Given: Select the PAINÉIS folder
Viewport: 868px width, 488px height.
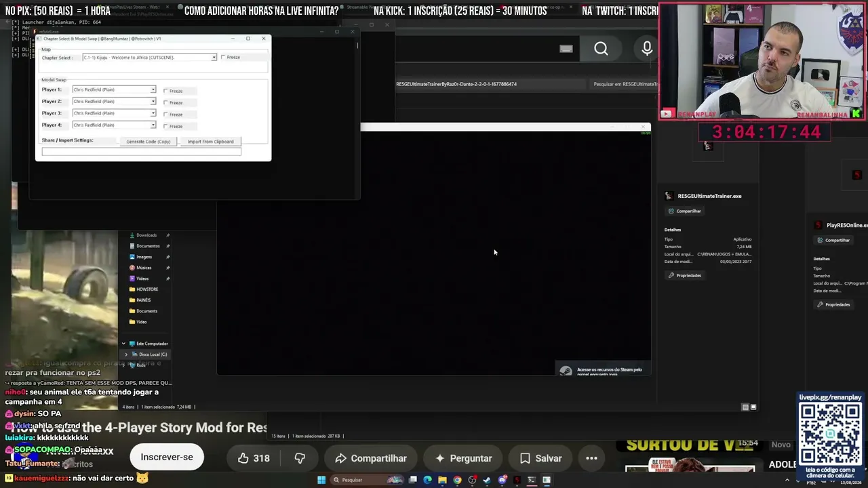Looking at the screenshot, I should 143,300.
